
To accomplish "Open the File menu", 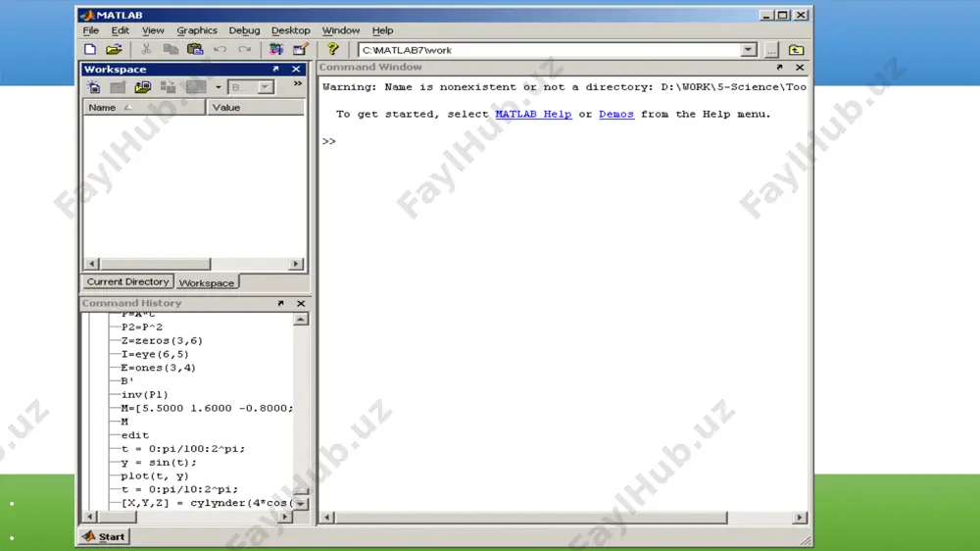I will [x=90, y=30].
